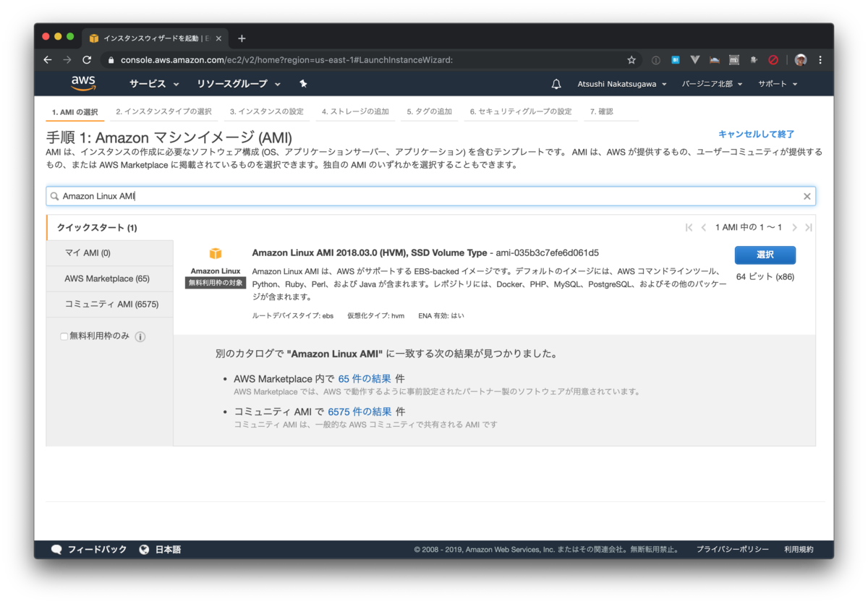The width and height of the screenshot is (868, 604).
Task: Open the Chrome three-dot menu
Action: point(820,60)
